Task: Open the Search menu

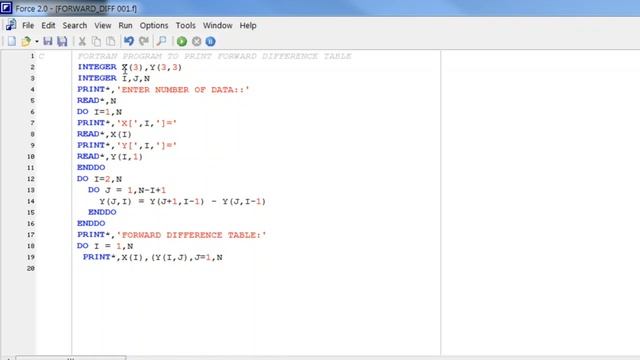Action: 75,25
